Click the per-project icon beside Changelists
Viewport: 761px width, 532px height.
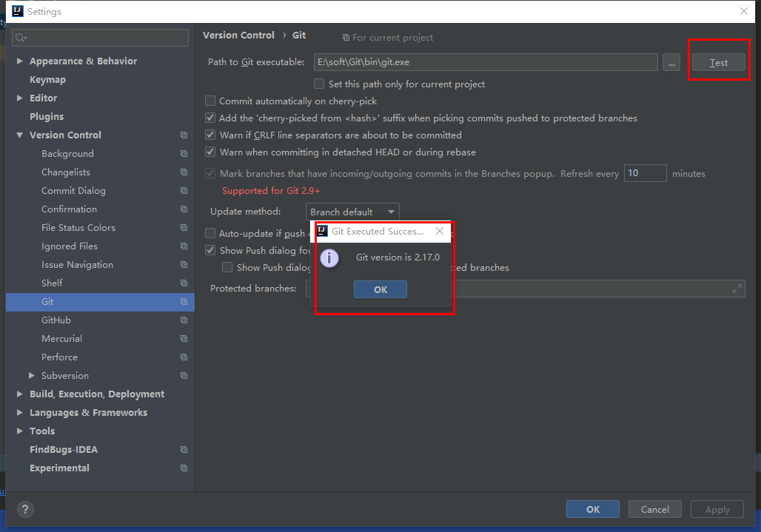pyautogui.click(x=184, y=172)
